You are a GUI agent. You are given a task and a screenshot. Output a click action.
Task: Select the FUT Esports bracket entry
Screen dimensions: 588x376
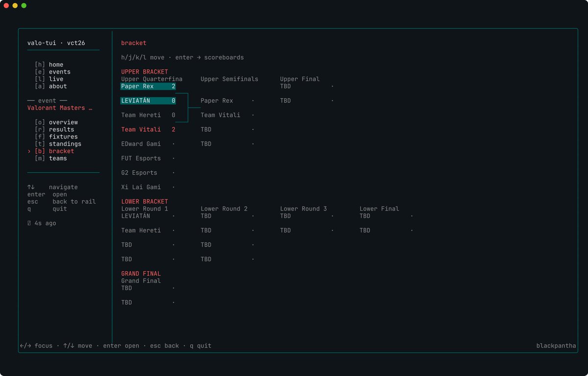pyautogui.click(x=148, y=159)
